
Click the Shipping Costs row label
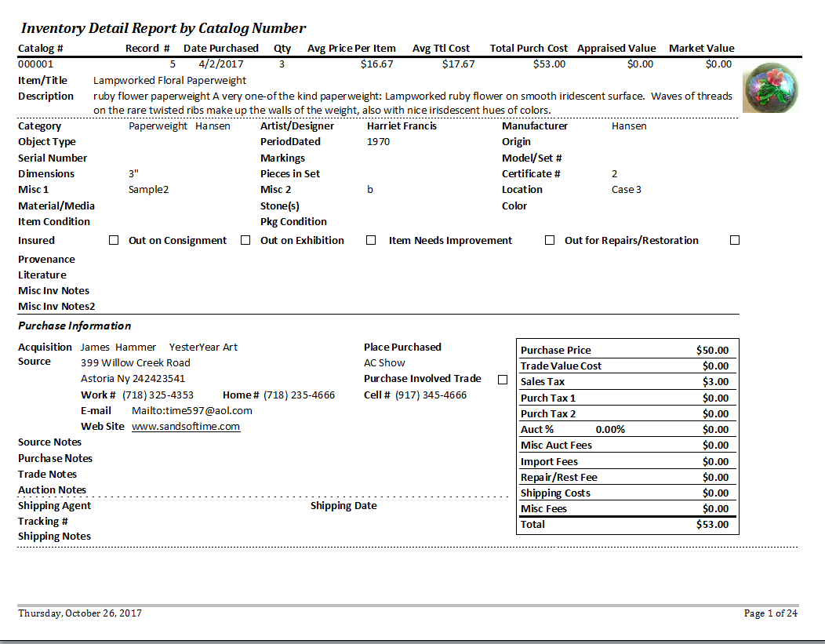pos(555,493)
